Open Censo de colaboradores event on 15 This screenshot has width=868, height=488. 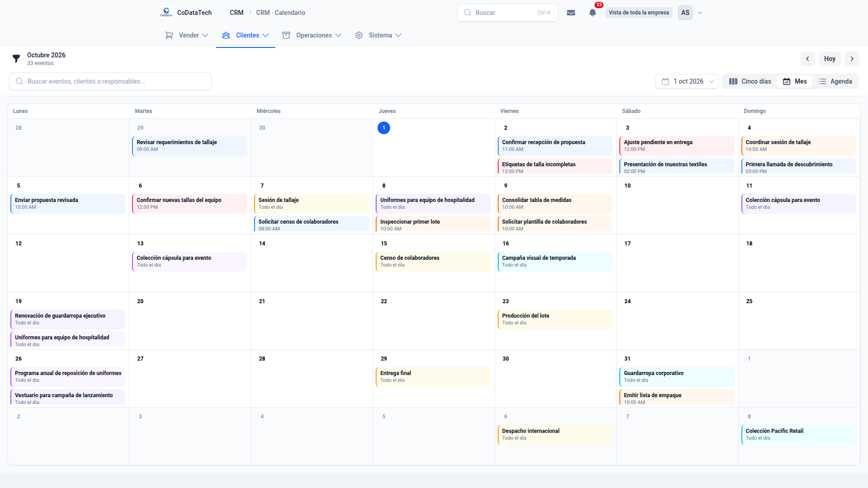(433, 261)
